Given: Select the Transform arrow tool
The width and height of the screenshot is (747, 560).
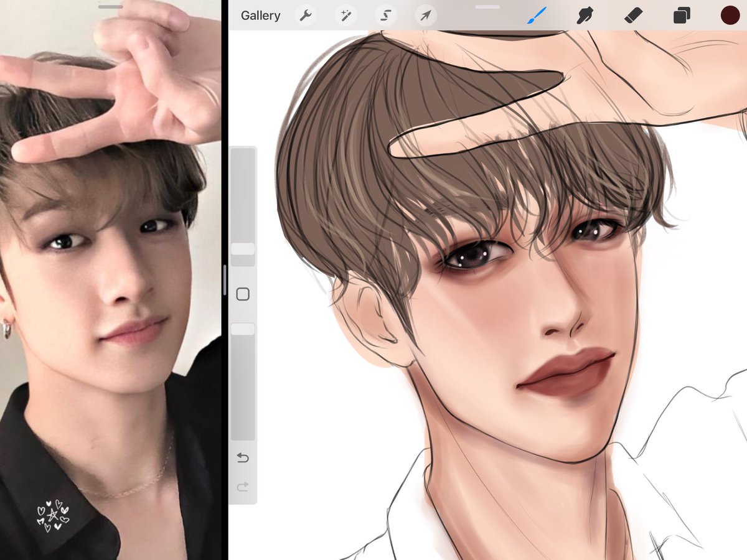Looking at the screenshot, I should [x=426, y=15].
